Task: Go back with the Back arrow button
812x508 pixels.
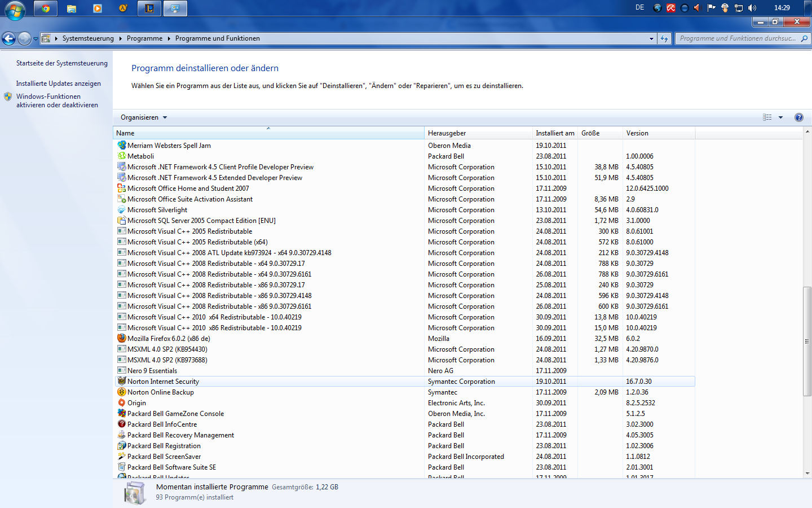Action: 8,38
